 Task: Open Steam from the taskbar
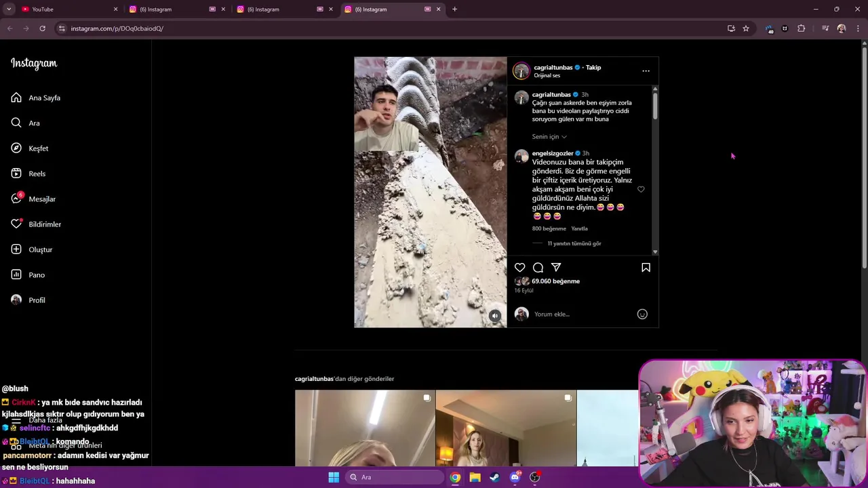(x=494, y=477)
